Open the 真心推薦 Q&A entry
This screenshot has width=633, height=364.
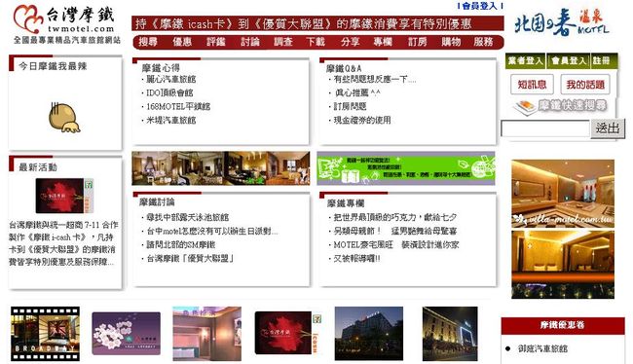357,92
